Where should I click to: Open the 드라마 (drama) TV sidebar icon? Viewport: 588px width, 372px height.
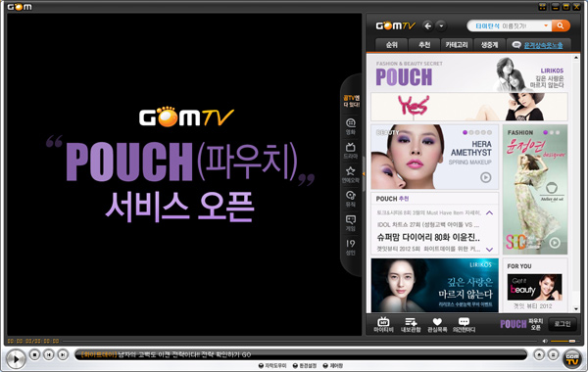coord(351,151)
